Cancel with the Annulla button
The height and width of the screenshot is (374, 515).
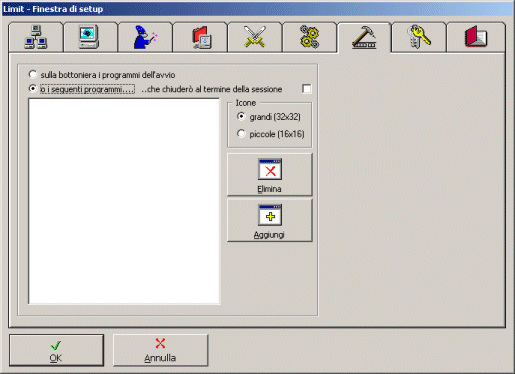click(x=160, y=350)
